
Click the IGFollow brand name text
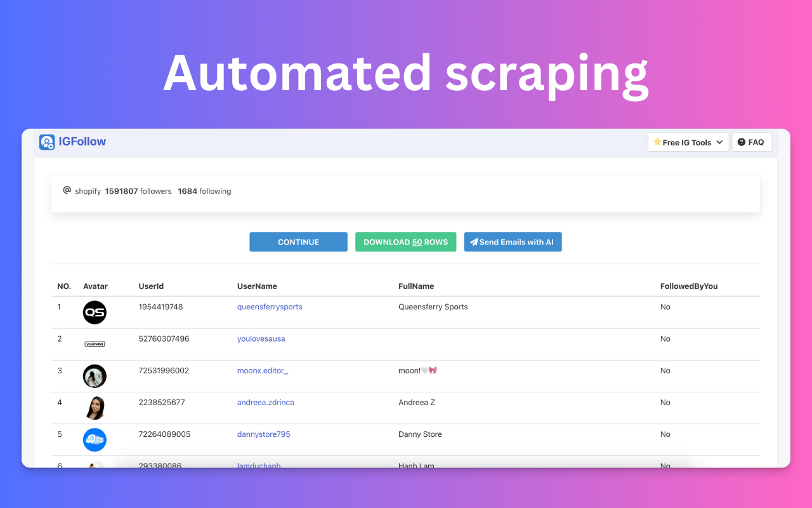click(x=82, y=142)
